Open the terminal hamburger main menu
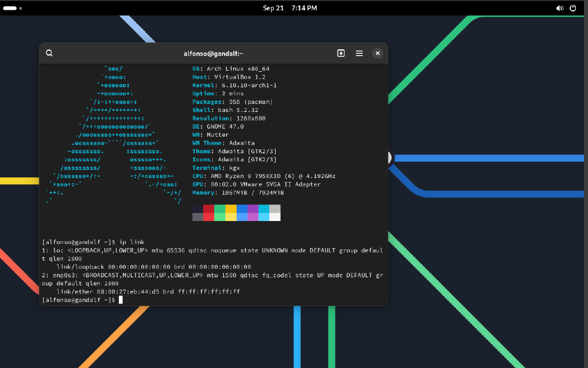 point(359,53)
